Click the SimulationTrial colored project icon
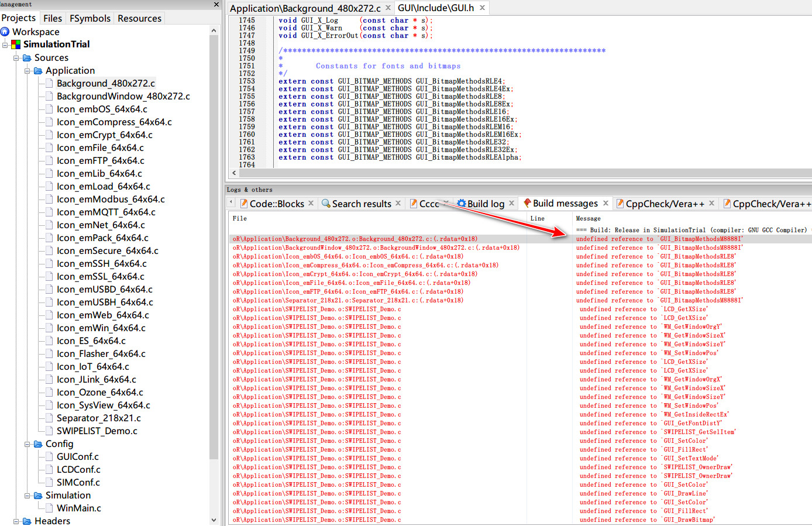 (16, 44)
